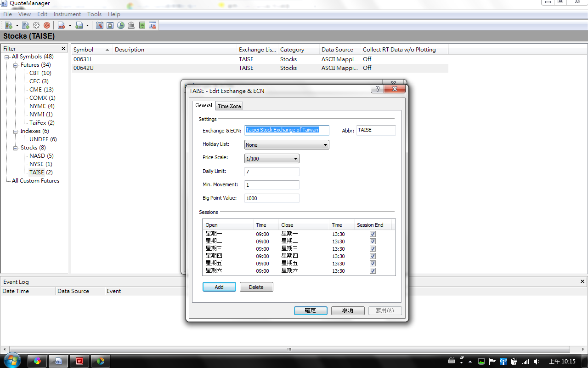
Task: Collapse the Futures tree node
Action: [x=16, y=65]
